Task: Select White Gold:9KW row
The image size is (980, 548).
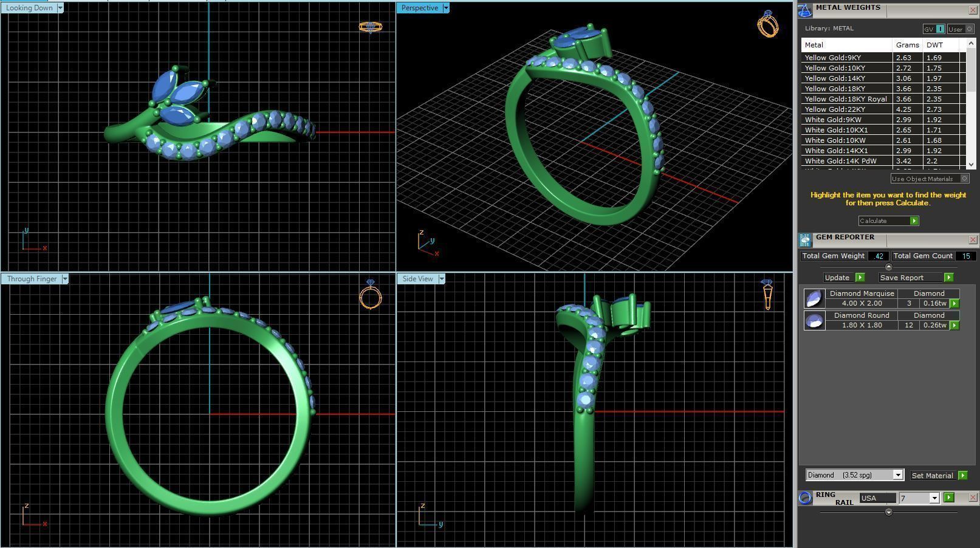Action: (883, 120)
